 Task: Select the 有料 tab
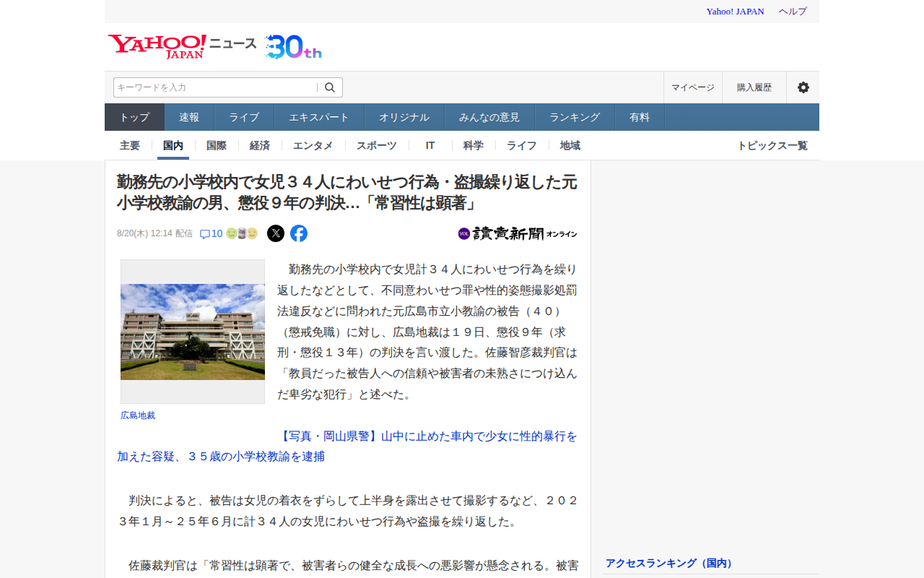(x=640, y=117)
